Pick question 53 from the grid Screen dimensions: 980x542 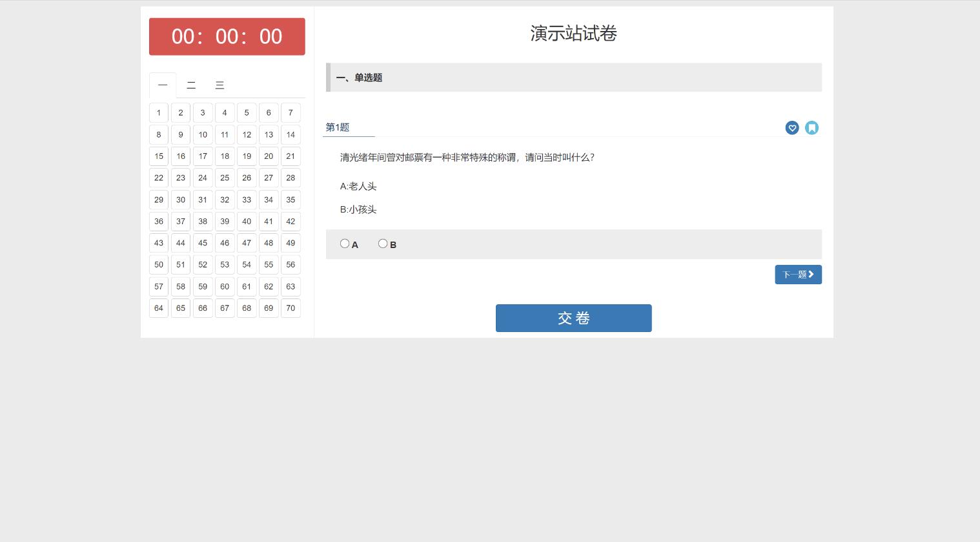click(x=225, y=265)
